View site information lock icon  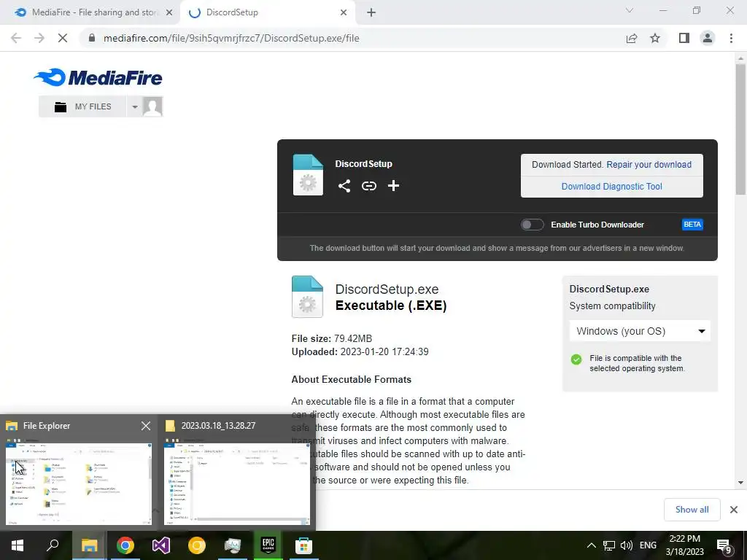point(92,38)
